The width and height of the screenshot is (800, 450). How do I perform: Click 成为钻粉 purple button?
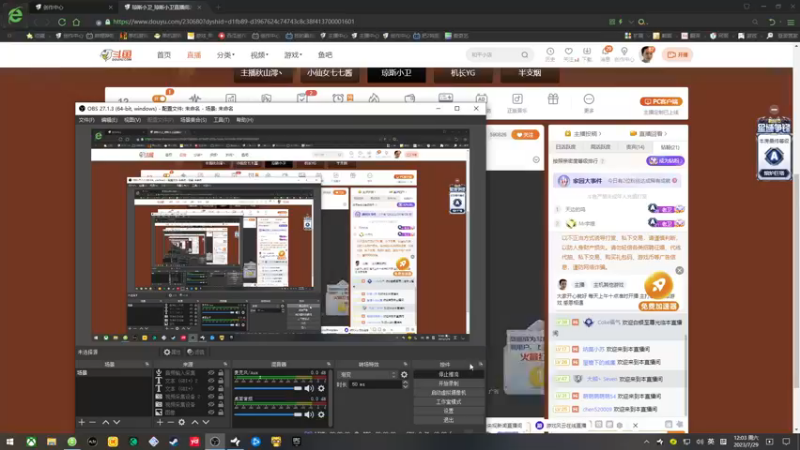[665, 161]
